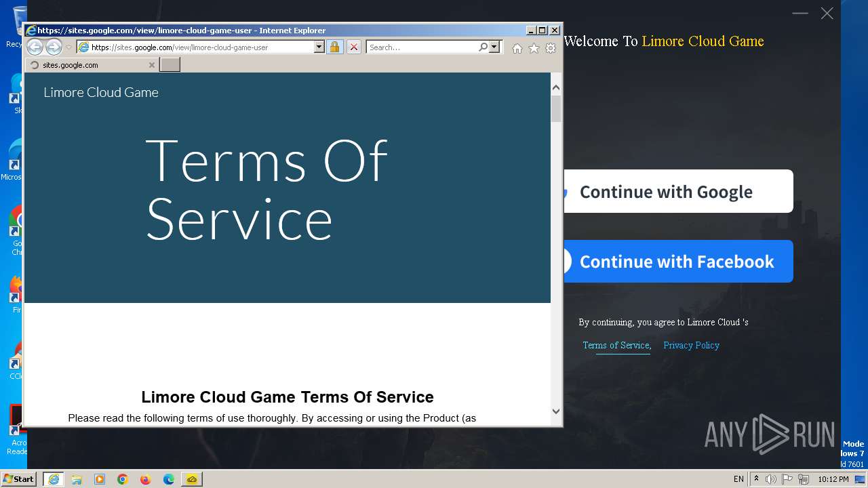Click the page scrollbar down arrow
The width and height of the screenshot is (868, 488).
click(556, 411)
